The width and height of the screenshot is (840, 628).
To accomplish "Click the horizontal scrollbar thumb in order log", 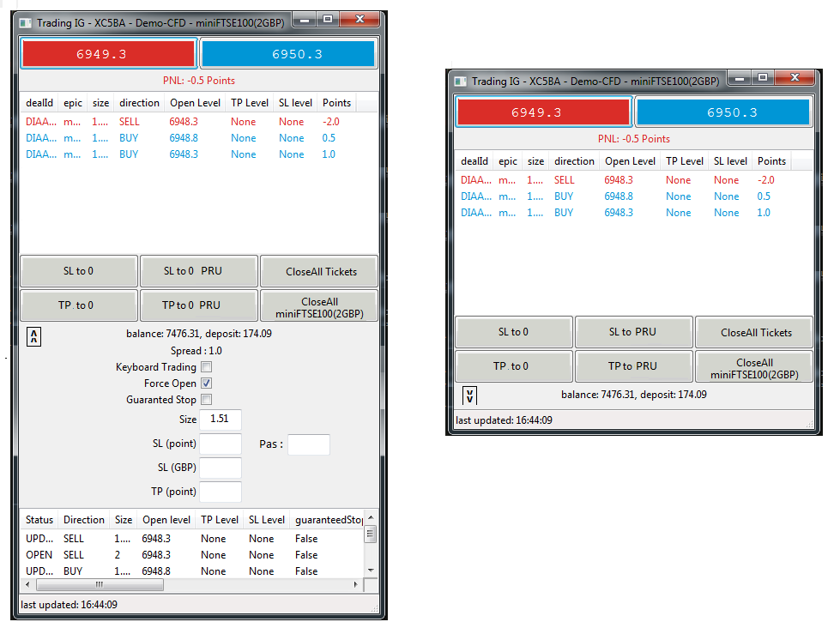I will click(x=100, y=584).
